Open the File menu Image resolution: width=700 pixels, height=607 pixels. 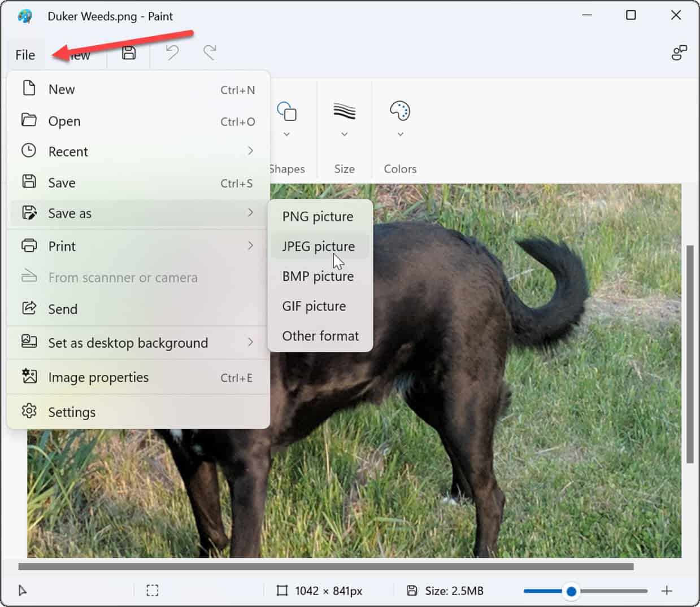pyautogui.click(x=25, y=55)
